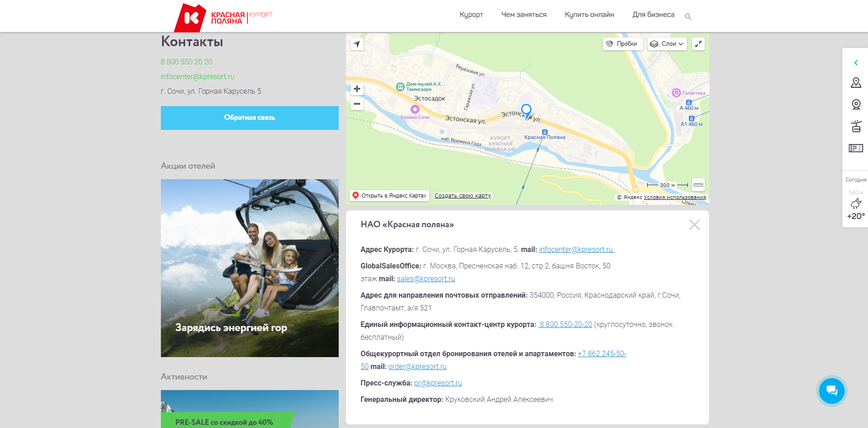
Task: Click the address г. Сочи, ул. Горная Карусель 5
Action: click(211, 91)
